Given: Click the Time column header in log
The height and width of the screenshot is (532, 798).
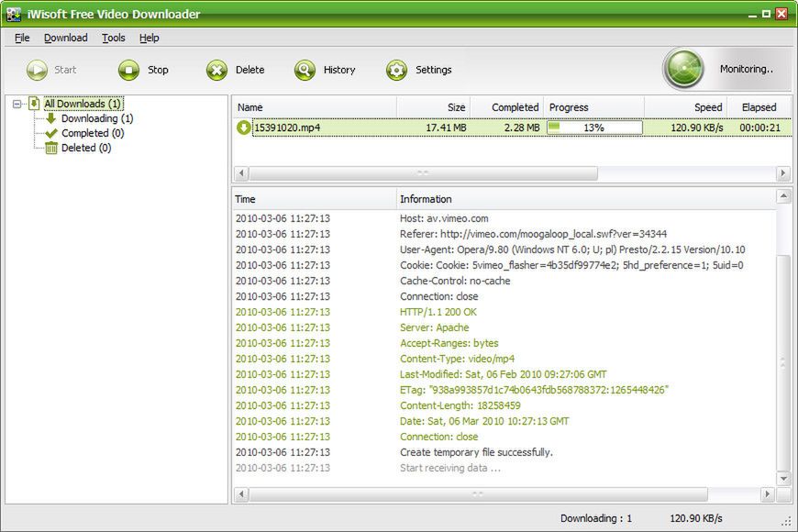Looking at the screenshot, I should (x=315, y=199).
